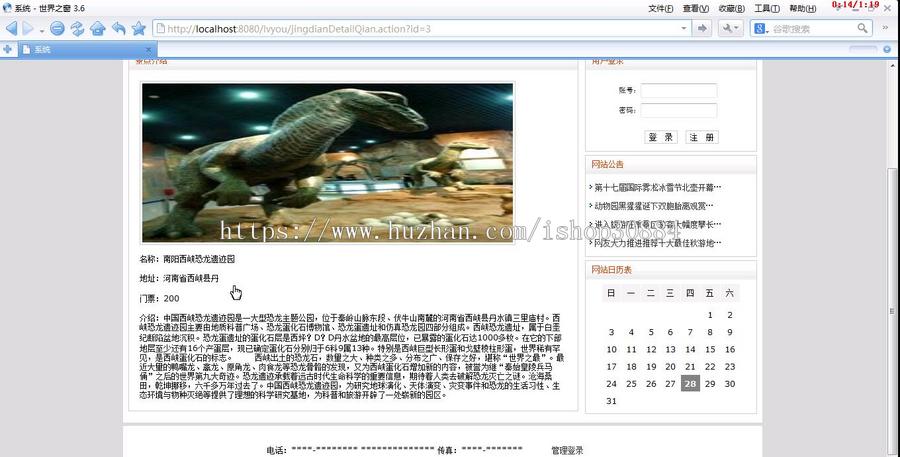The width and height of the screenshot is (900, 457).
Task: Reload the page with the refresh icon
Action: coord(77,28)
